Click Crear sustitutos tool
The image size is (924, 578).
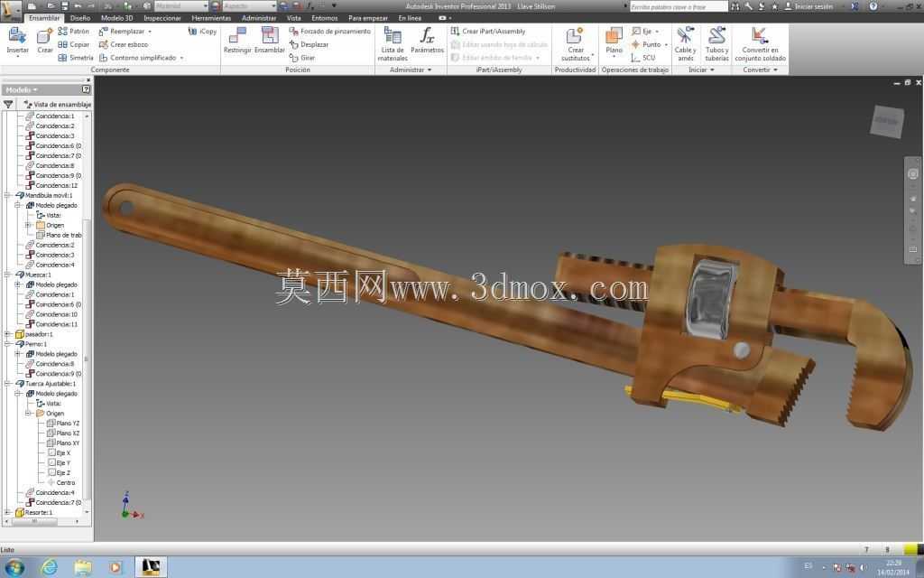(x=575, y=43)
